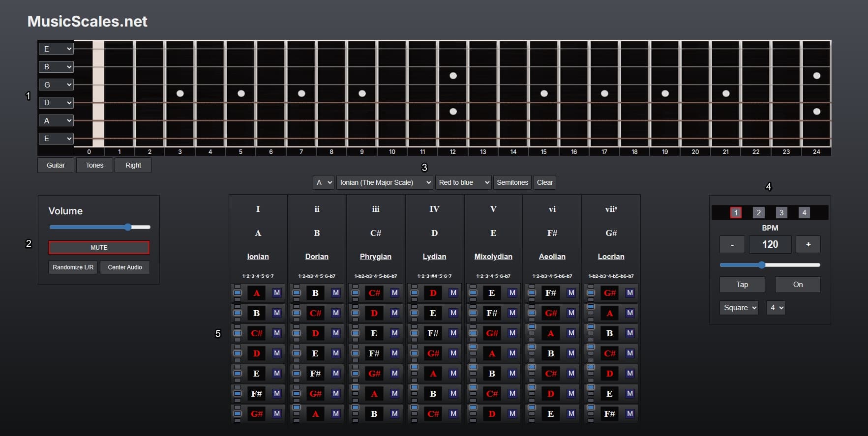Click Randomize L/R button
This screenshot has width=868, height=436.
[73, 267]
